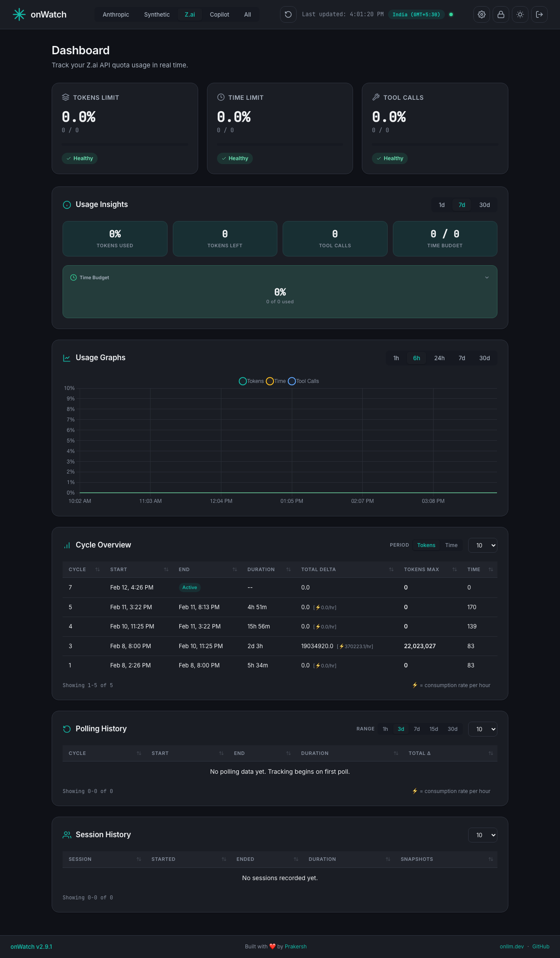The image size is (560, 958).
Task: Switch to Copilot provider tab
Action: [x=219, y=14]
